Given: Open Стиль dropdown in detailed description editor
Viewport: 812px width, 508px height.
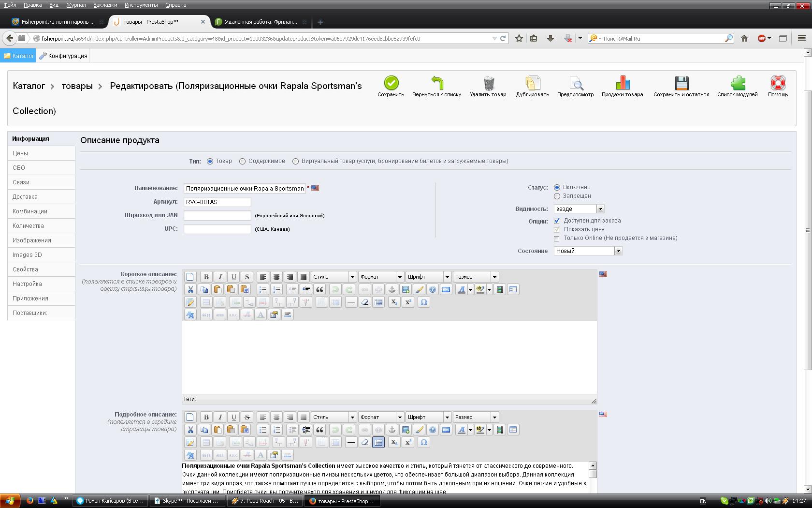Looking at the screenshot, I should 333,417.
